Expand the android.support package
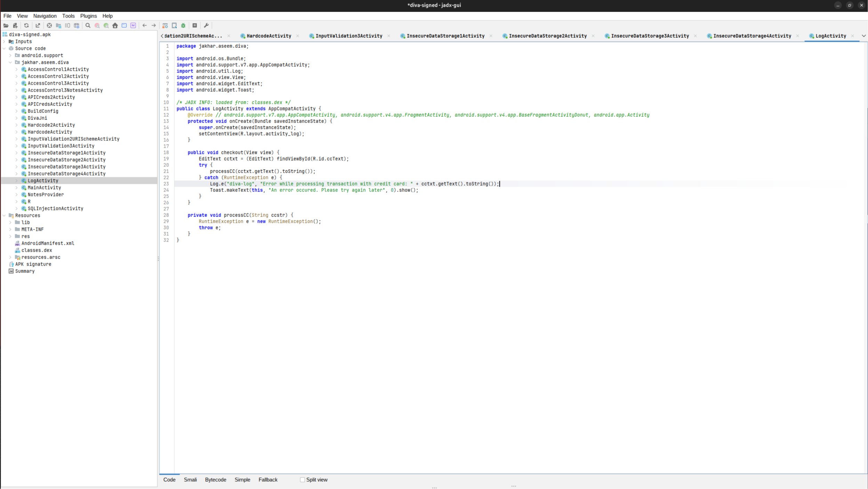 [10, 55]
